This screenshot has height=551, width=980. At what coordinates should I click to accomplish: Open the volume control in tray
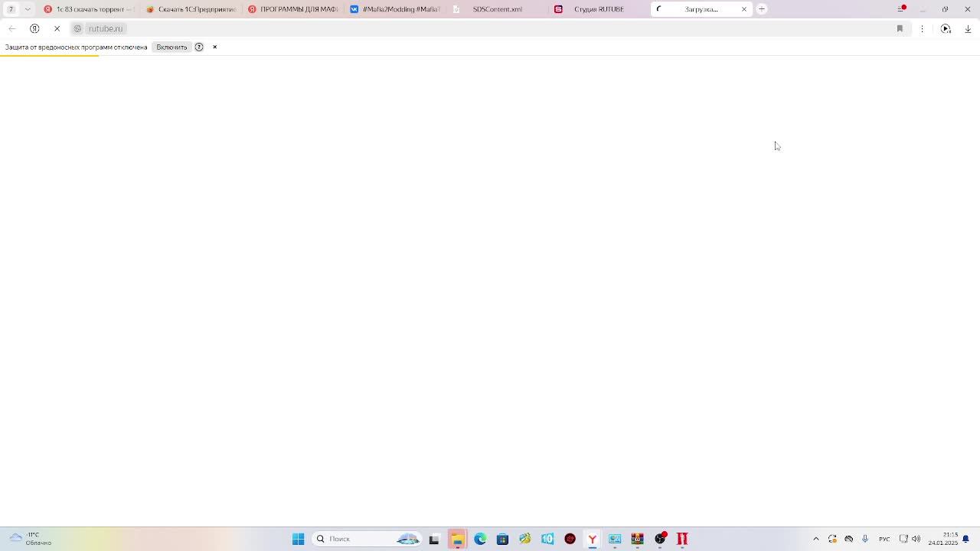(916, 539)
